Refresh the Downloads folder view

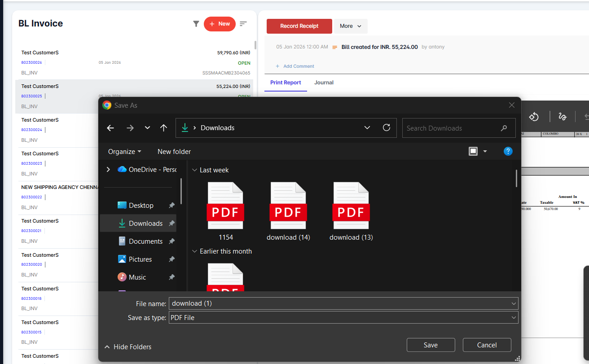pyautogui.click(x=386, y=128)
